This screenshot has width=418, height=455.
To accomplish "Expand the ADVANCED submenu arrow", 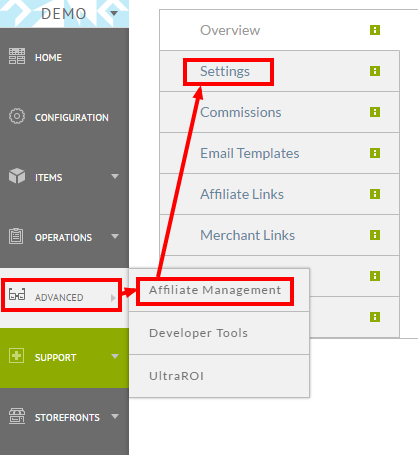I will pyautogui.click(x=113, y=298).
